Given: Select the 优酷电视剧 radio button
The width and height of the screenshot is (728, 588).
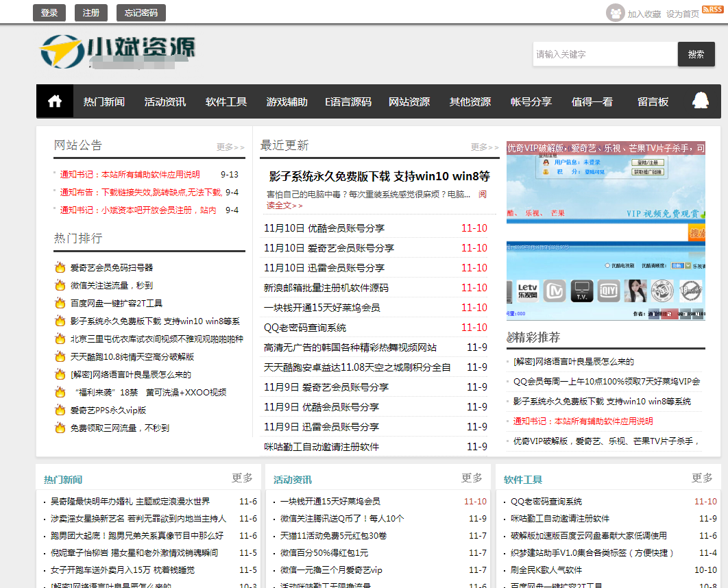Looking at the screenshot, I should [x=607, y=266].
